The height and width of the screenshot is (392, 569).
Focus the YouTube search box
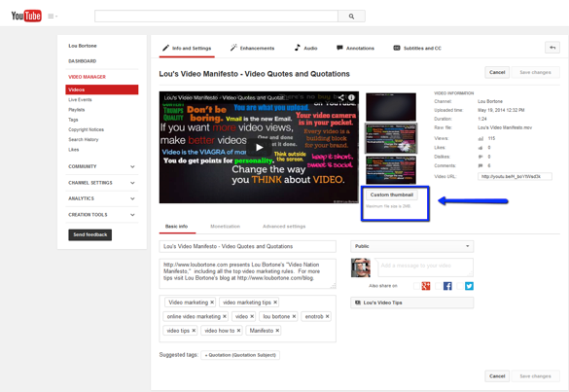216,17
